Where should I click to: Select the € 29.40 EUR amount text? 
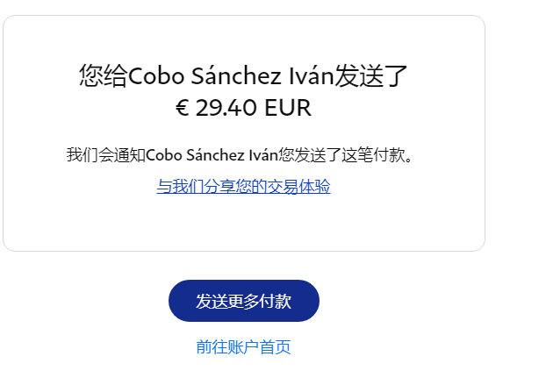[243, 108]
